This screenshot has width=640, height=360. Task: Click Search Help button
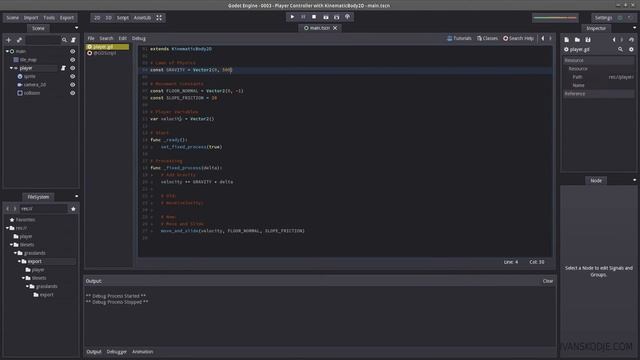point(518,38)
